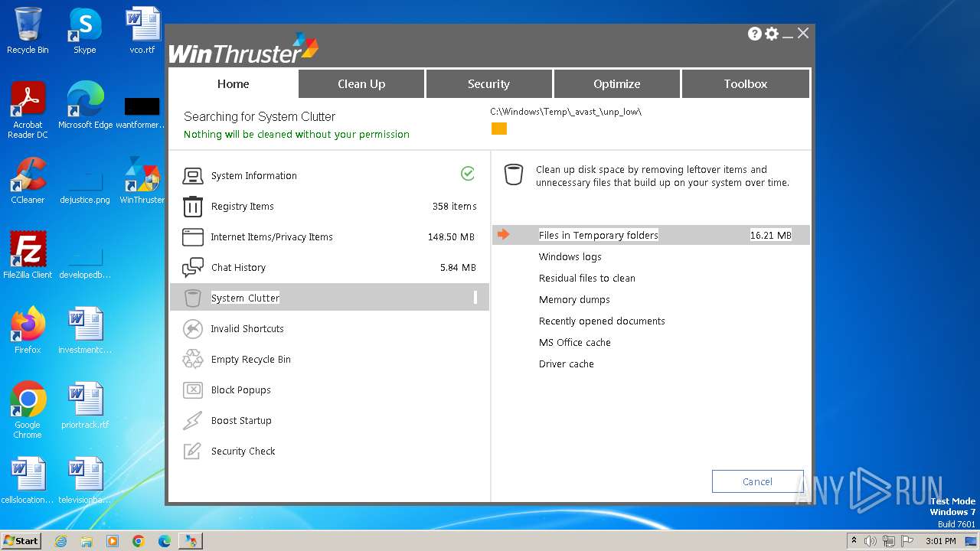Click the WinThruster taskbar button

point(190,541)
